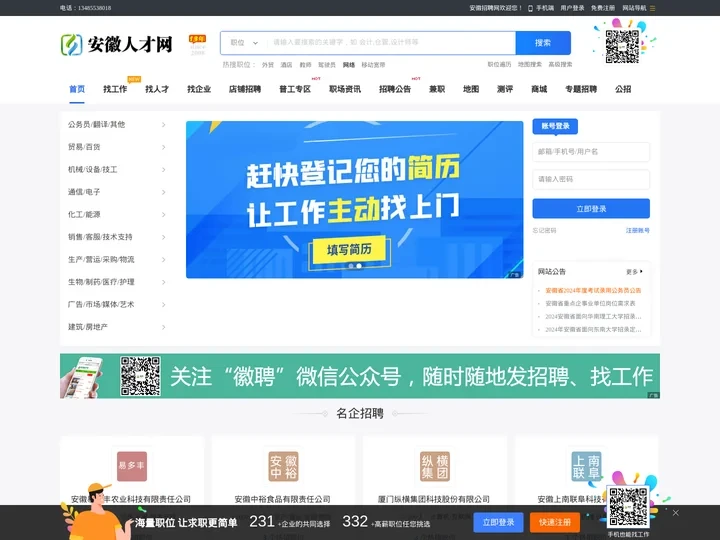The width and height of the screenshot is (720, 540).
Task: Open 上南联阜 company logo
Action: 586,466
